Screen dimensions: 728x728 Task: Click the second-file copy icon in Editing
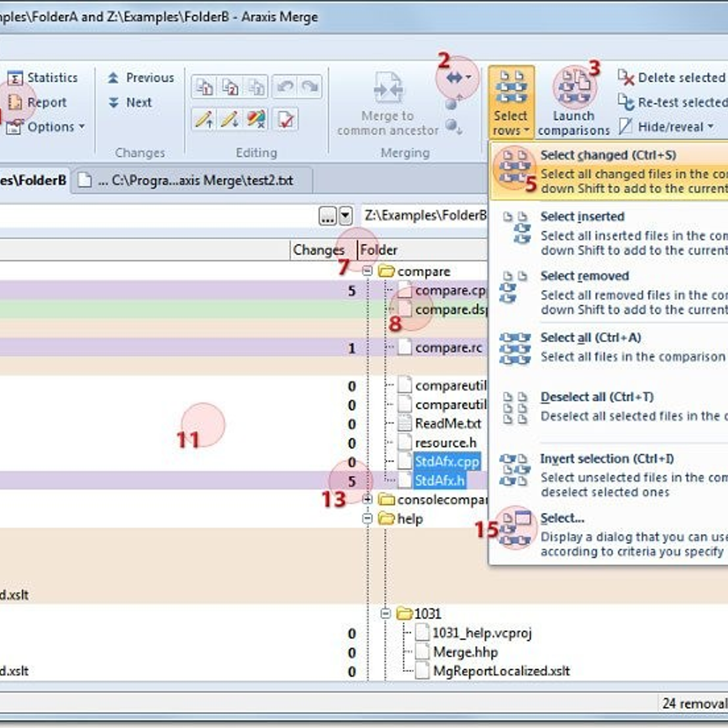(230, 86)
